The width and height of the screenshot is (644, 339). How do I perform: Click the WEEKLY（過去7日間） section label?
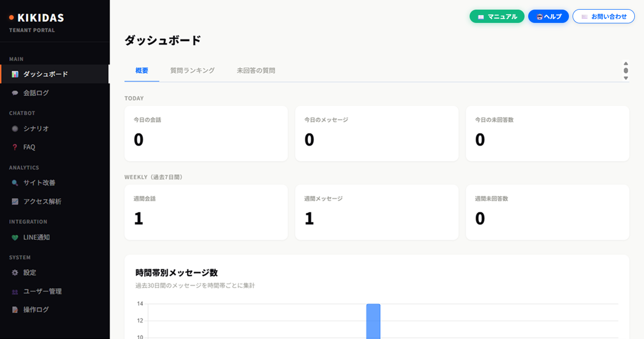pyautogui.click(x=155, y=177)
